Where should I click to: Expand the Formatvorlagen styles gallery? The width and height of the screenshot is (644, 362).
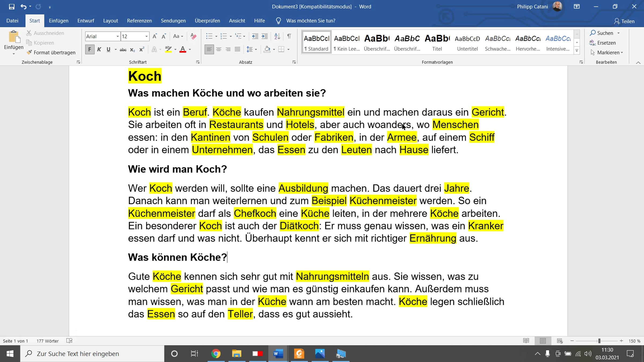[577, 51]
